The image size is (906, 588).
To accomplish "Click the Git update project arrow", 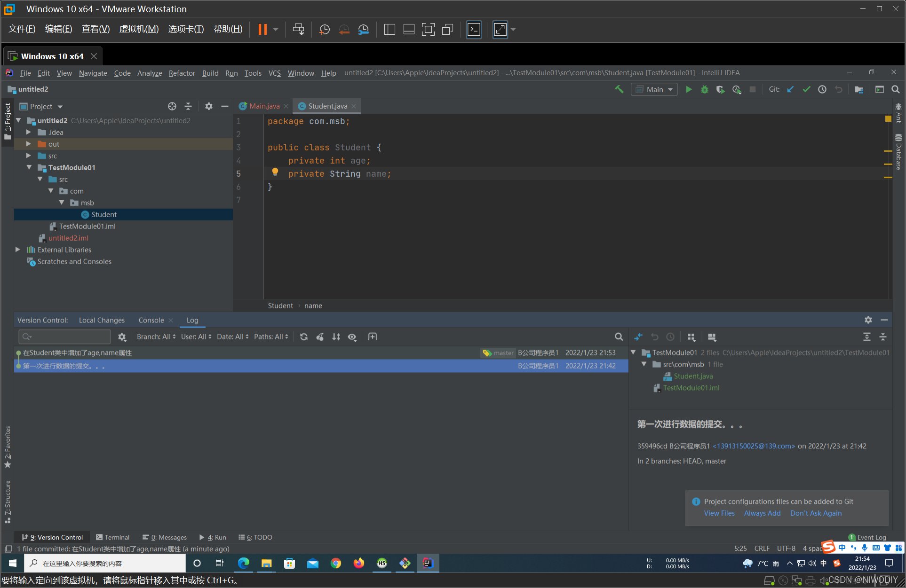I will pyautogui.click(x=790, y=89).
